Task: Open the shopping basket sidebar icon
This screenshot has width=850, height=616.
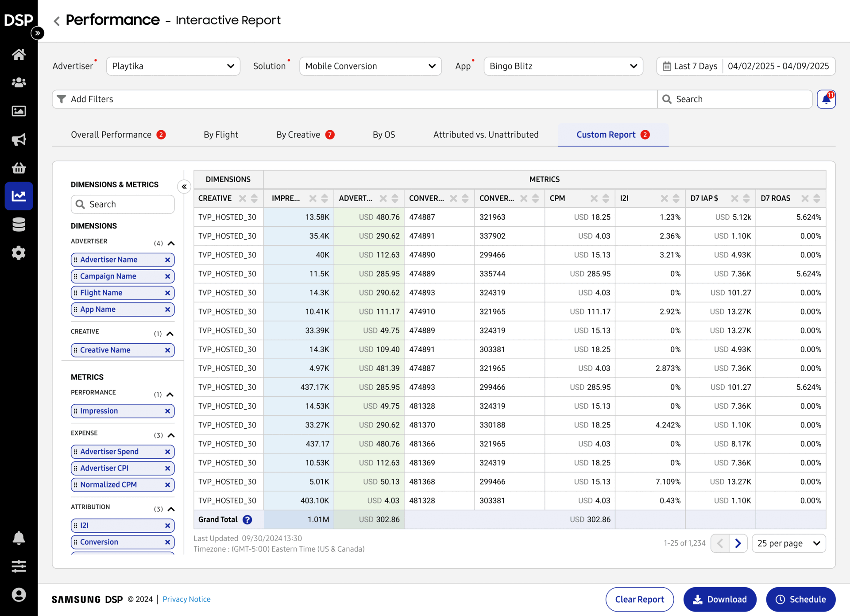Action: (x=19, y=168)
